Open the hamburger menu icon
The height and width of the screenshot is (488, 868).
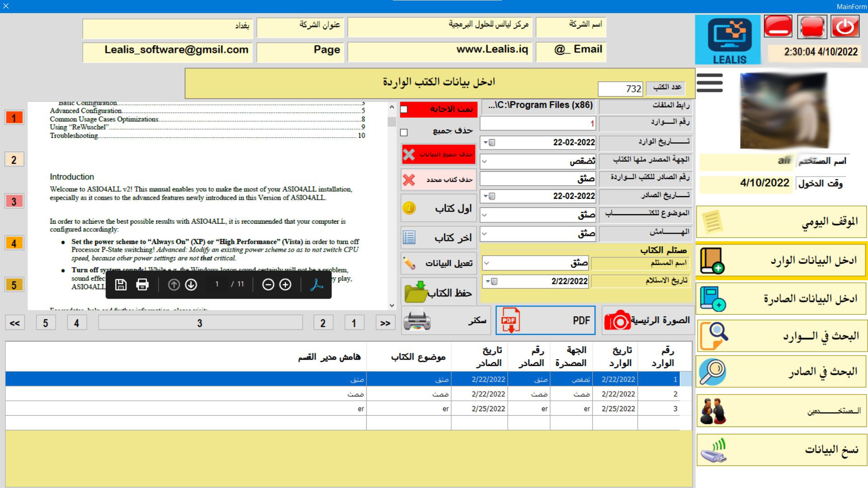point(710,83)
